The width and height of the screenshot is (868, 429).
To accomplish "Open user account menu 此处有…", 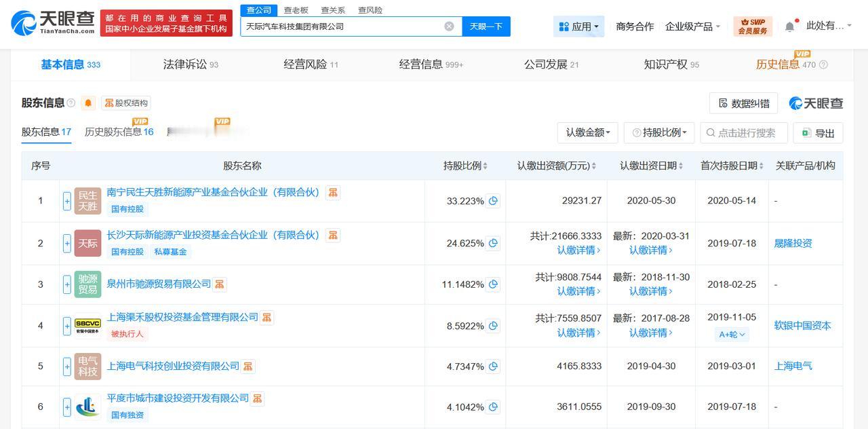I will click(829, 26).
